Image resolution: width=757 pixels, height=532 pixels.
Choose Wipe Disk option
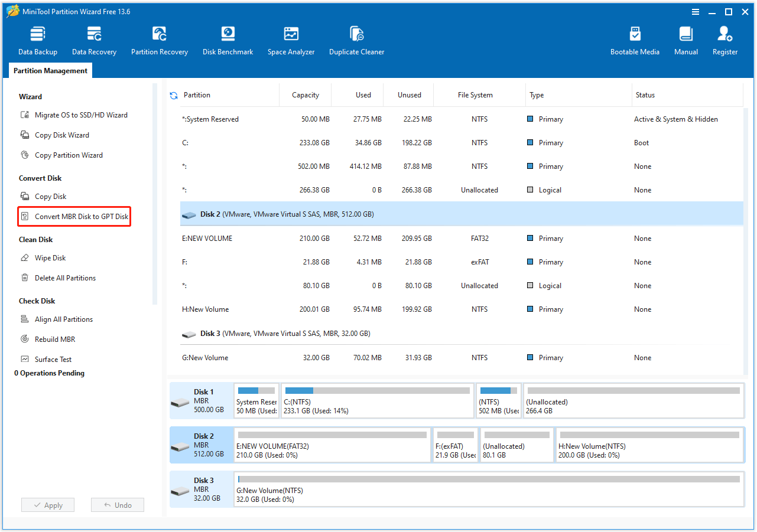point(43,258)
